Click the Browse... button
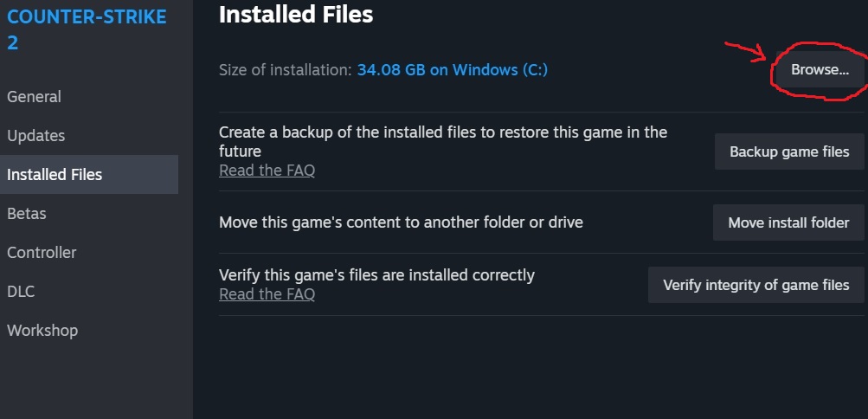 pos(820,70)
